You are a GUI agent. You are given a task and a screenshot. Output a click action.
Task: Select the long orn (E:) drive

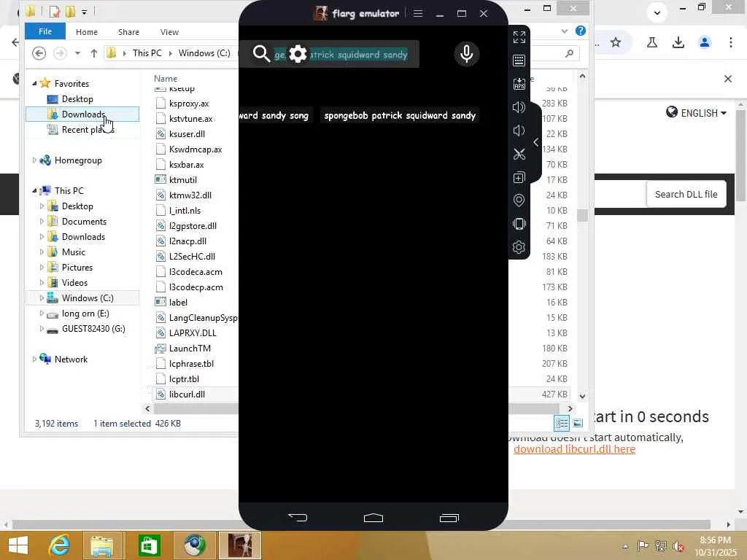(85, 314)
